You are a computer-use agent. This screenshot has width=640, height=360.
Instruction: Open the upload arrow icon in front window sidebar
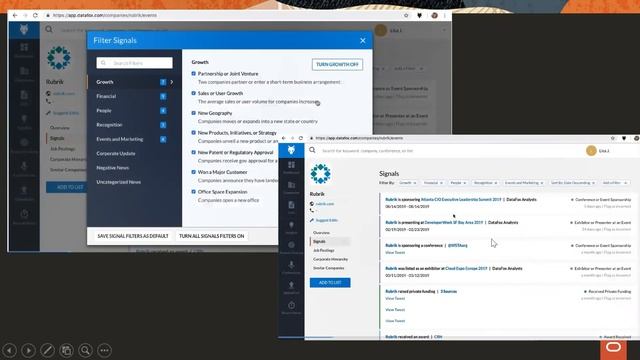click(x=291, y=285)
